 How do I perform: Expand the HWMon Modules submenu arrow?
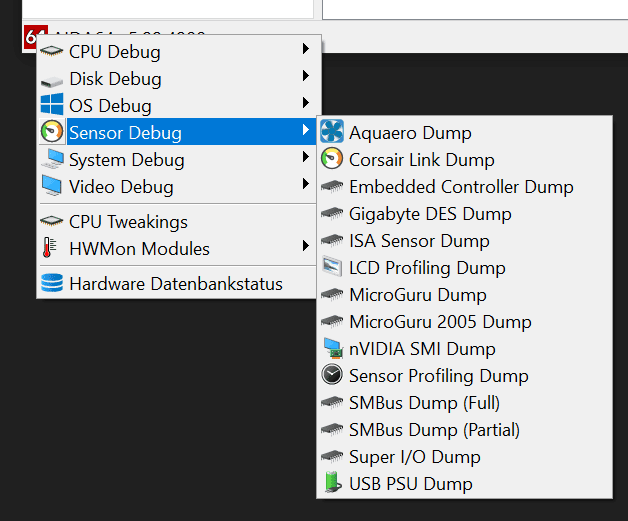[306, 245]
